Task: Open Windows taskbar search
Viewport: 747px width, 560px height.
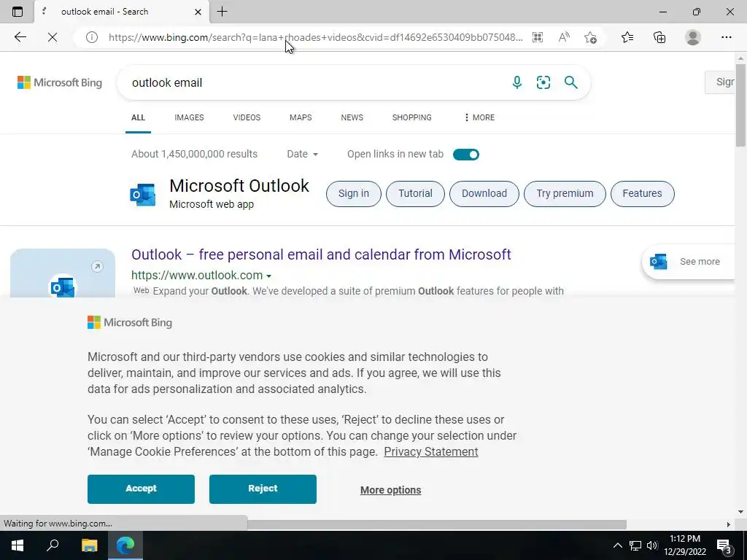Action: (53, 545)
